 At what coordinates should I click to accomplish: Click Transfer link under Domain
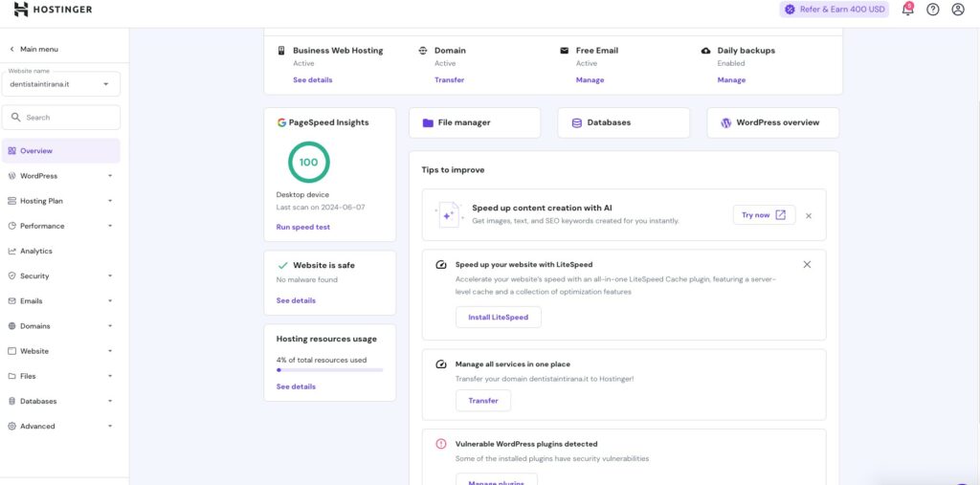point(450,80)
